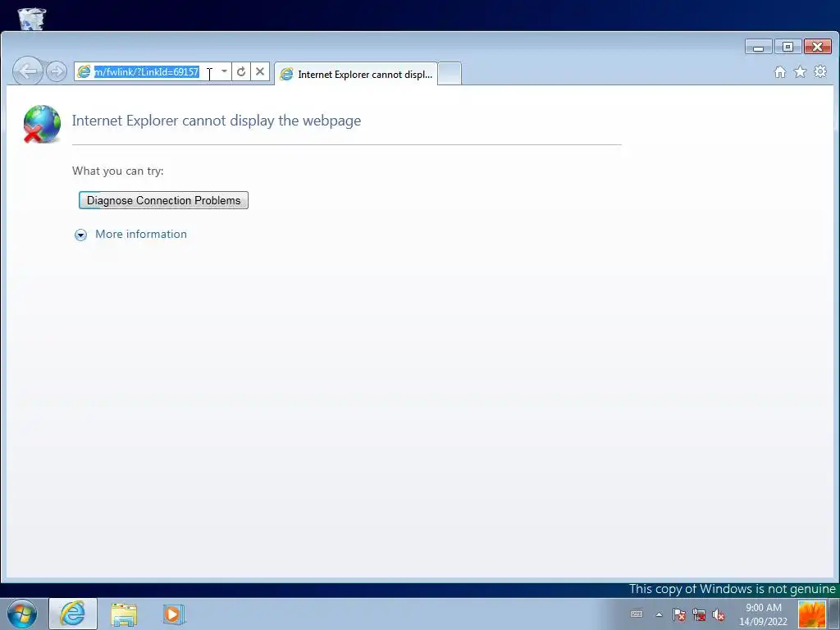Open the address bar autocomplete dropdown arrow
840x630 pixels.
(x=224, y=71)
